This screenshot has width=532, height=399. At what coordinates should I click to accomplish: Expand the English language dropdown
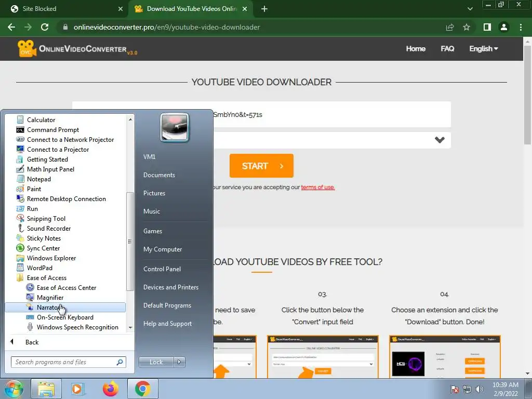click(484, 48)
